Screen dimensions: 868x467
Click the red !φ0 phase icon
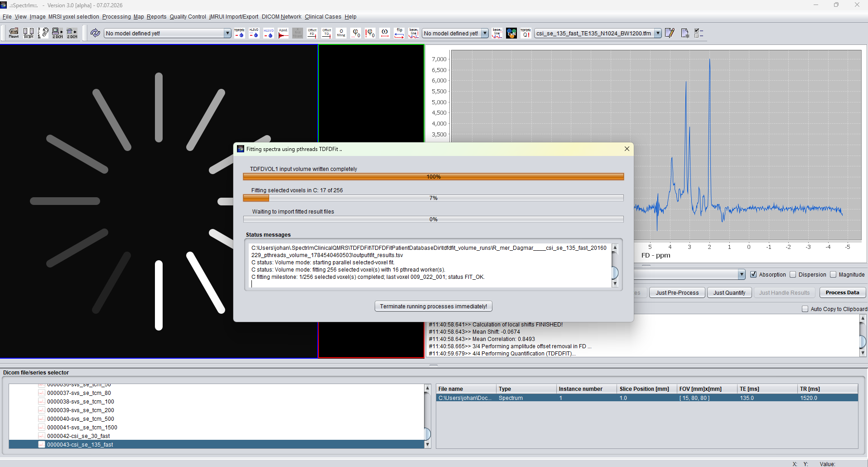coord(370,33)
